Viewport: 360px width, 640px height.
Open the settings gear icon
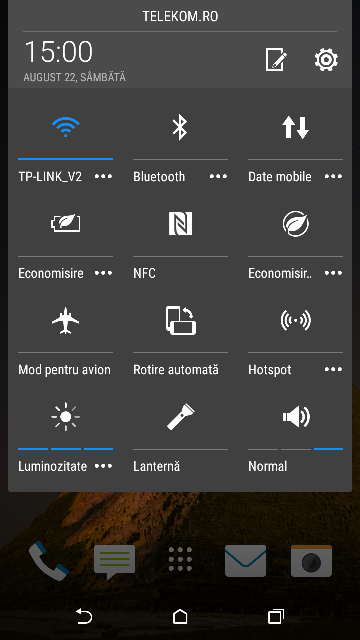326,60
